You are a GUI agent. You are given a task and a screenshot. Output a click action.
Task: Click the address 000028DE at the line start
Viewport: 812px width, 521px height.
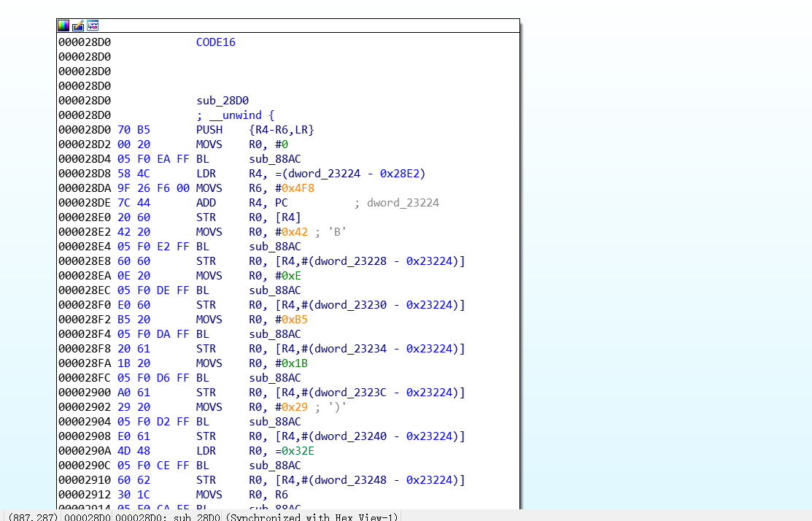click(x=85, y=203)
